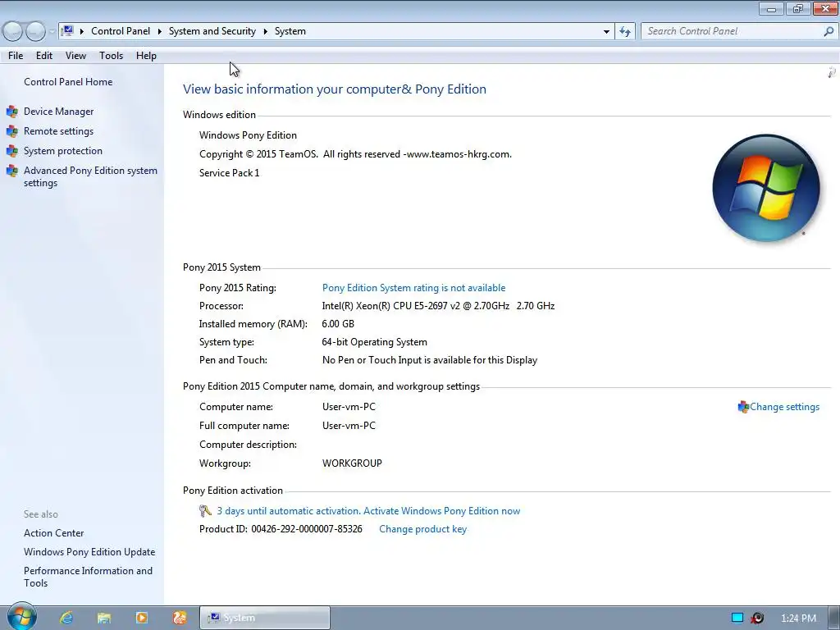Click the search magnifier icon

[829, 31]
